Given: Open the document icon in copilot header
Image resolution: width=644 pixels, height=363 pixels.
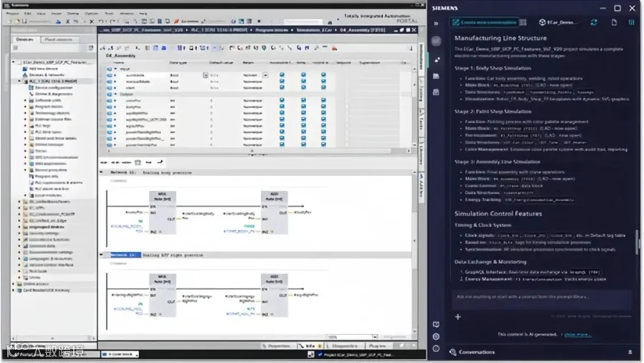Looking at the screenshot, I should 614,22.
